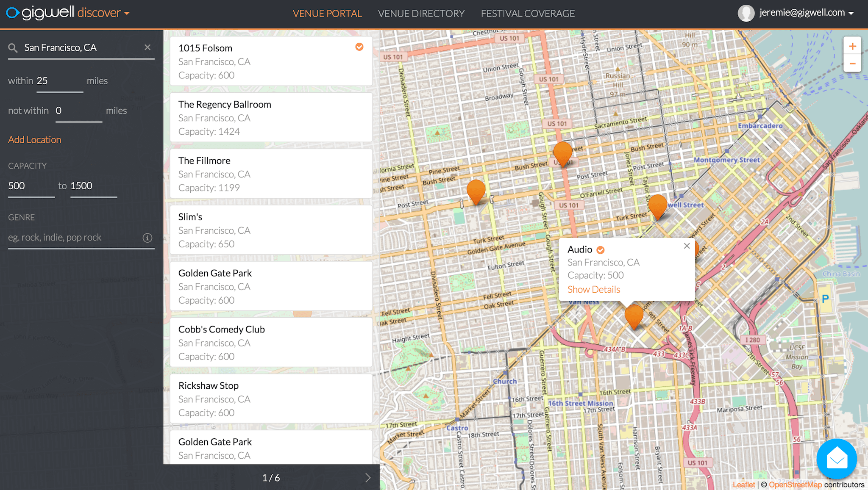Switch to Festival Coverage tab
The image size is (868, 490).
(x=528, y=14)
